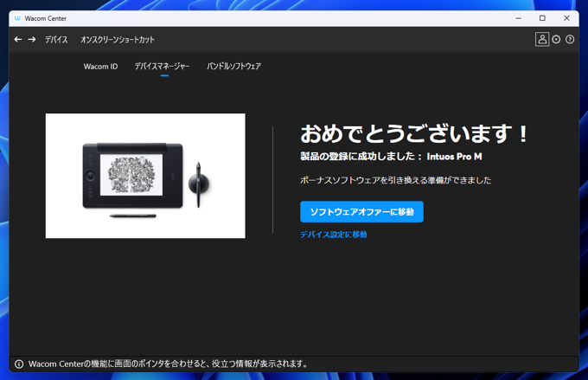Open オンスクリーンショートカット menu
The width and height of the screenshot is (588, 380).
coord(118,40)
